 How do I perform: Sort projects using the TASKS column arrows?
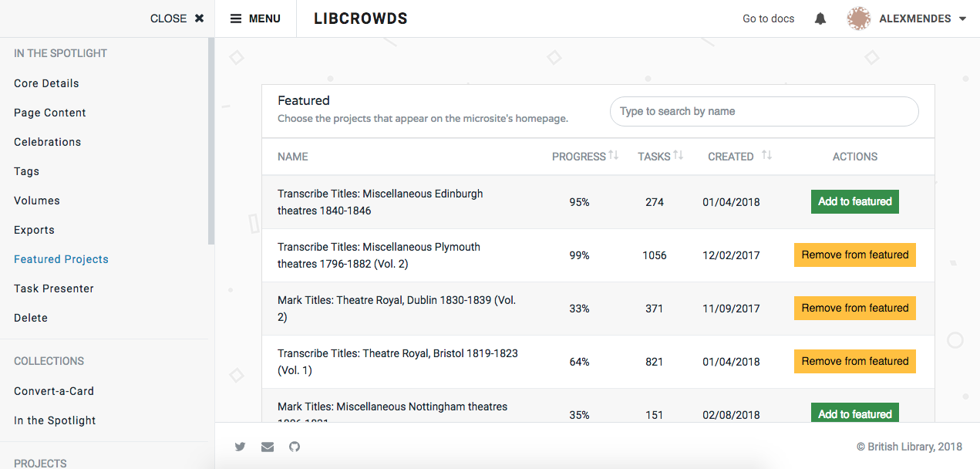677,156
